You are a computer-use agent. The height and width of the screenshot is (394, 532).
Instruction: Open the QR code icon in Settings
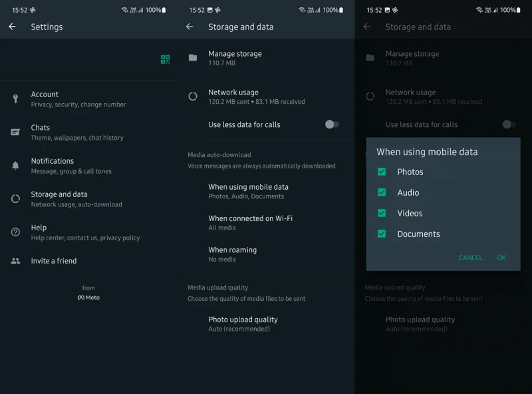point(165,59)
